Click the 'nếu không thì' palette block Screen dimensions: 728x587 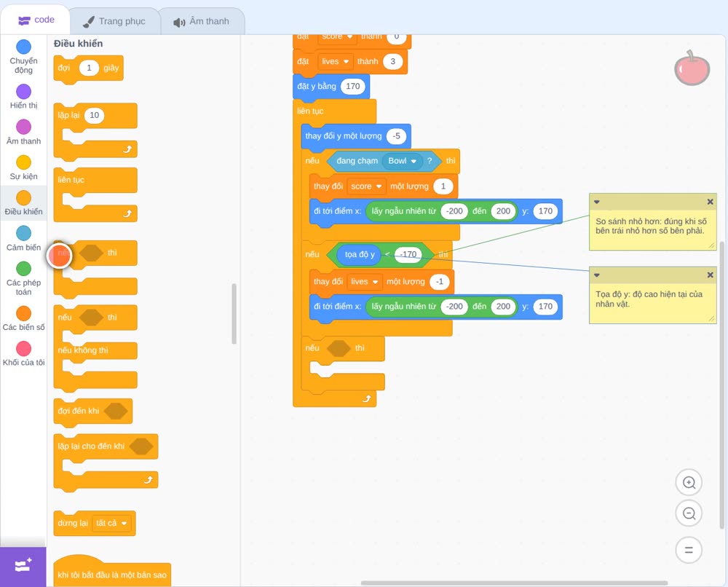(95, 349)
